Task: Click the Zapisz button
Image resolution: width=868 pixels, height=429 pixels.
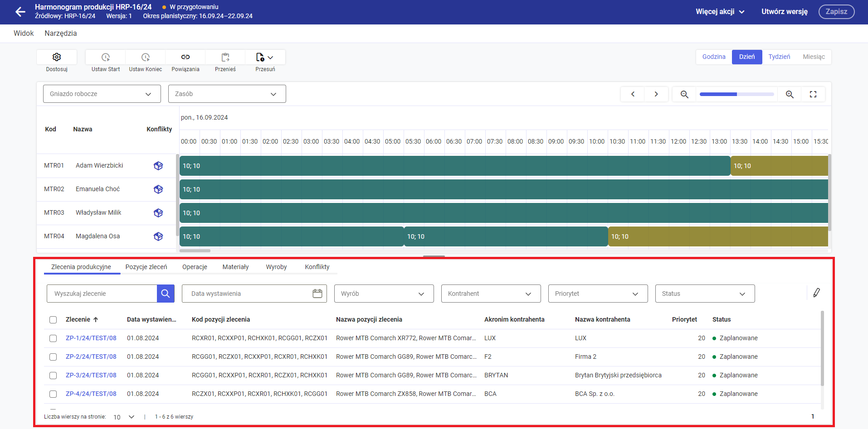Action: tap(836, 12)
